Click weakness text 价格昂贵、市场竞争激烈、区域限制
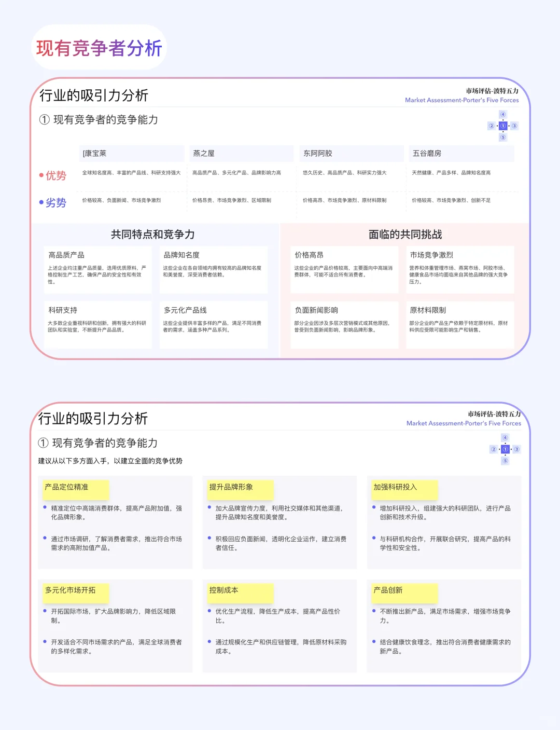 point(232,200)
